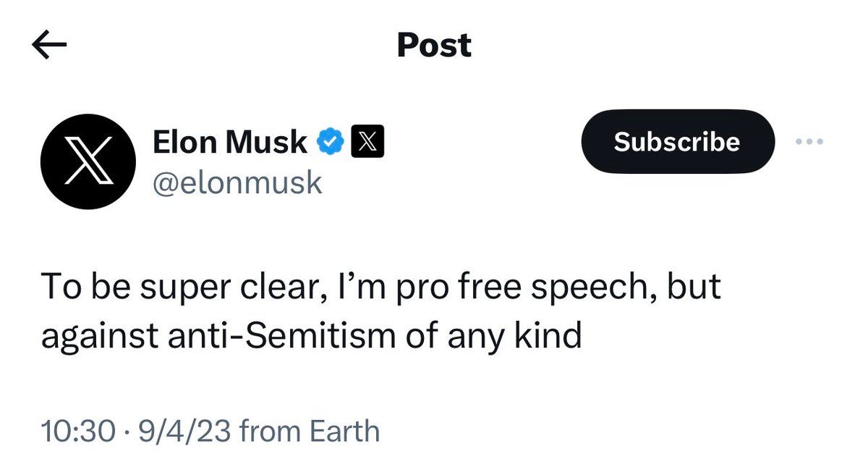The height and width of the screenshot is (467, 868).
Task: Open the round X logo profile avatar
Action: coord(88,161)
